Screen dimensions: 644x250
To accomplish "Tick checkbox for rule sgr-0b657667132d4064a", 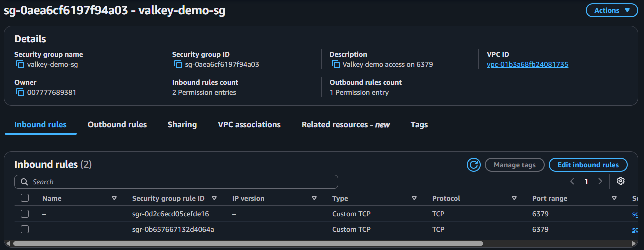I will (25, 229).
